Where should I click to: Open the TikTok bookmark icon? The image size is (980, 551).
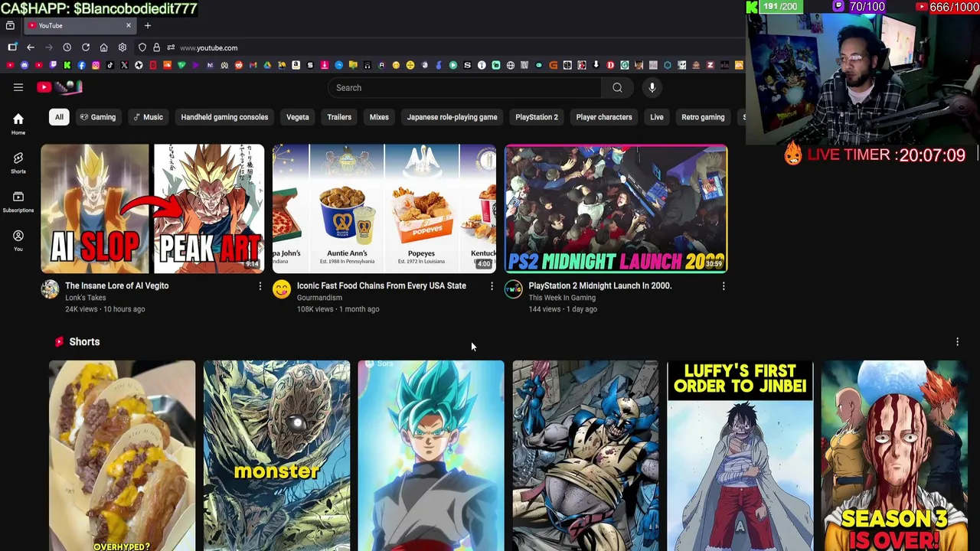pos(110,65)
